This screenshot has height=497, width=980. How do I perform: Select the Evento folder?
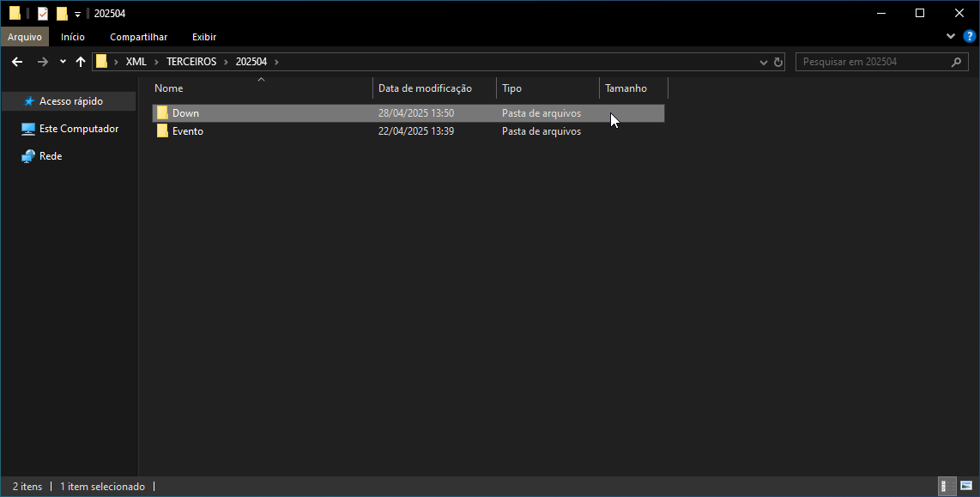pyautogui.click(x=187, y=131)
